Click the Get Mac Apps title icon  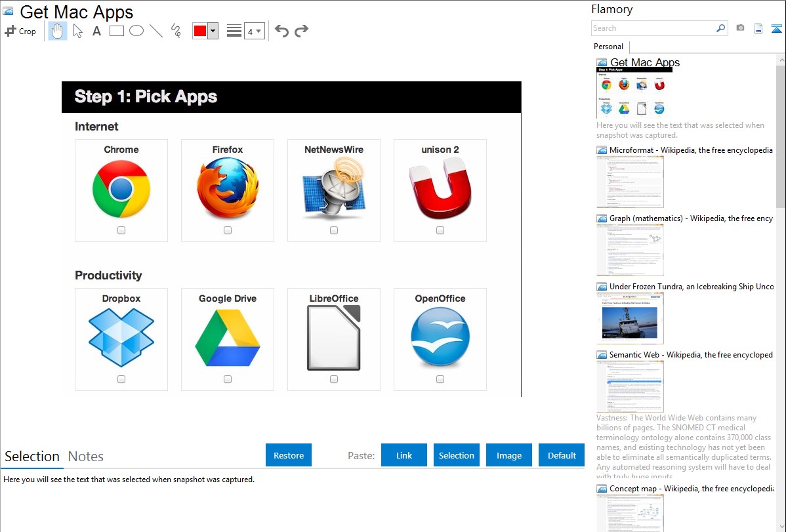(8, 11)
